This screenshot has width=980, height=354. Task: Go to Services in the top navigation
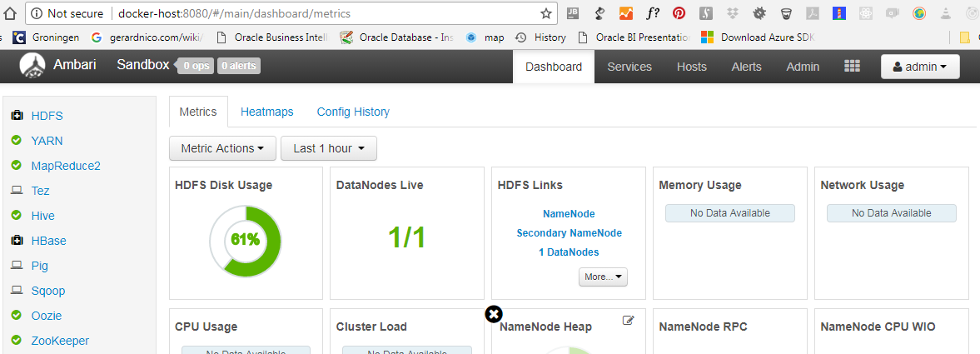629,67
